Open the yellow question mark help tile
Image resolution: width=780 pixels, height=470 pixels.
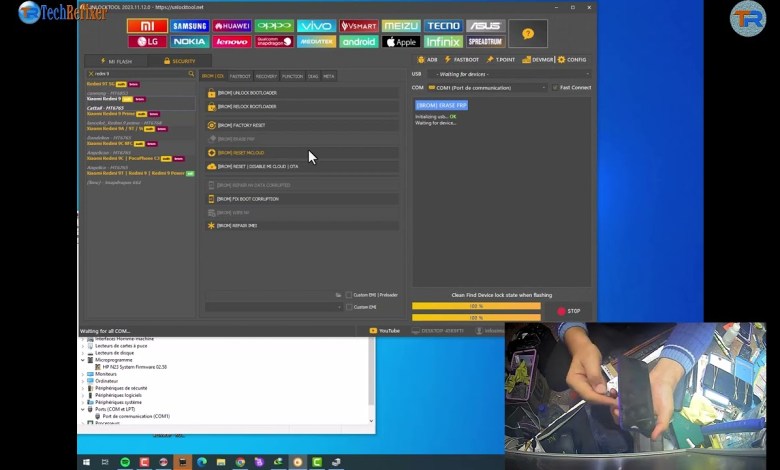pos(528,34)
